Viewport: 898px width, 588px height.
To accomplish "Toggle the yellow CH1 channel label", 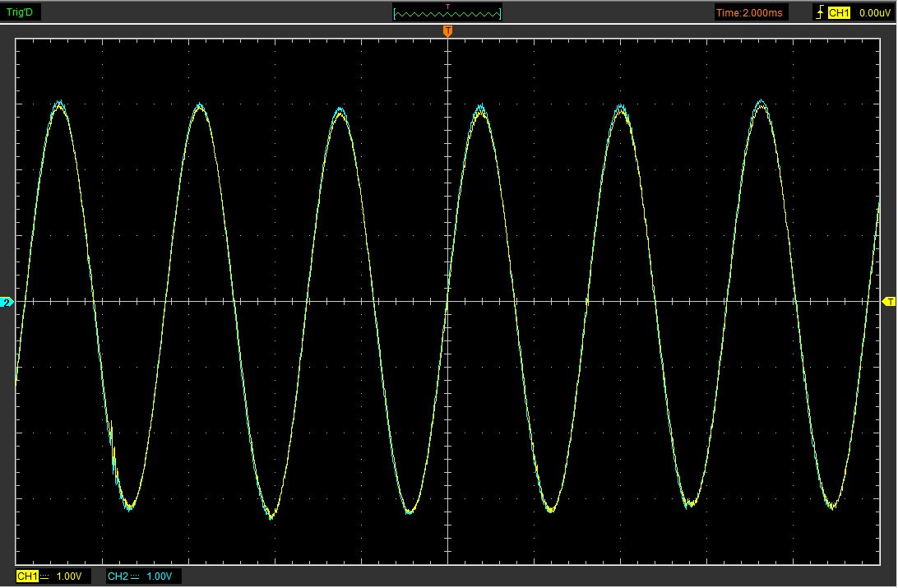I will coord(27,576).
